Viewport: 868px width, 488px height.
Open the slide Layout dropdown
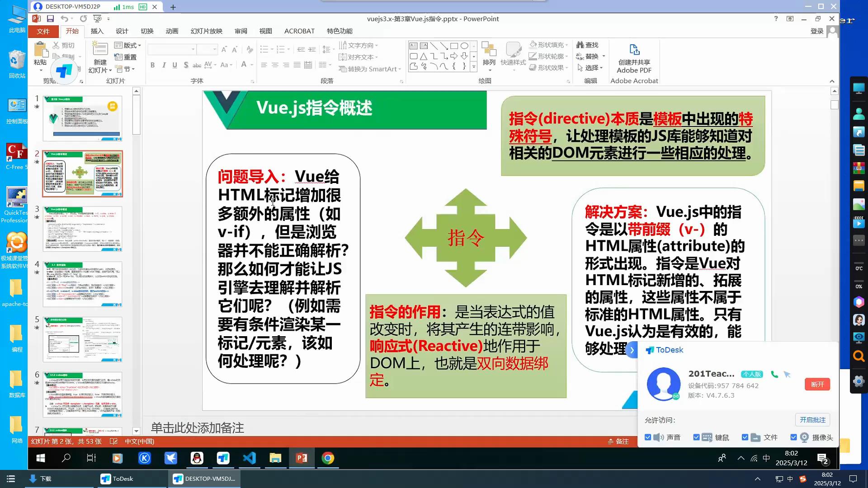pyautogui.click(x=128, y=45)
